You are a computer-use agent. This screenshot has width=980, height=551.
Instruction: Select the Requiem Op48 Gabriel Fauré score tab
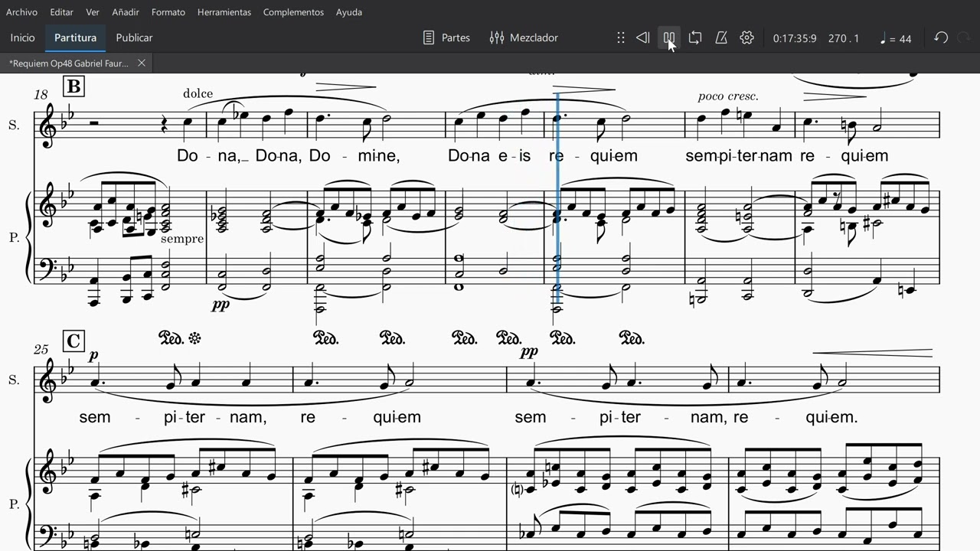click(69, 63)
